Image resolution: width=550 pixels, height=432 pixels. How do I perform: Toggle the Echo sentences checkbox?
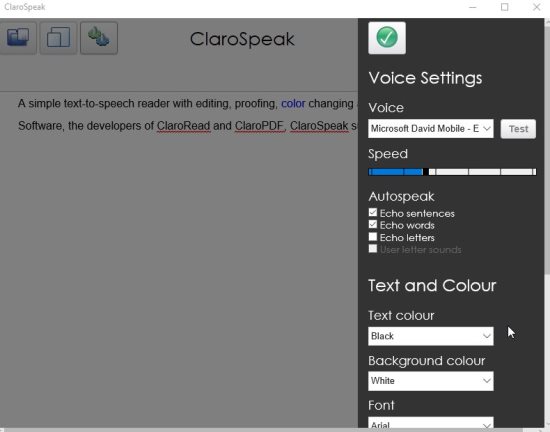[373, 212]
